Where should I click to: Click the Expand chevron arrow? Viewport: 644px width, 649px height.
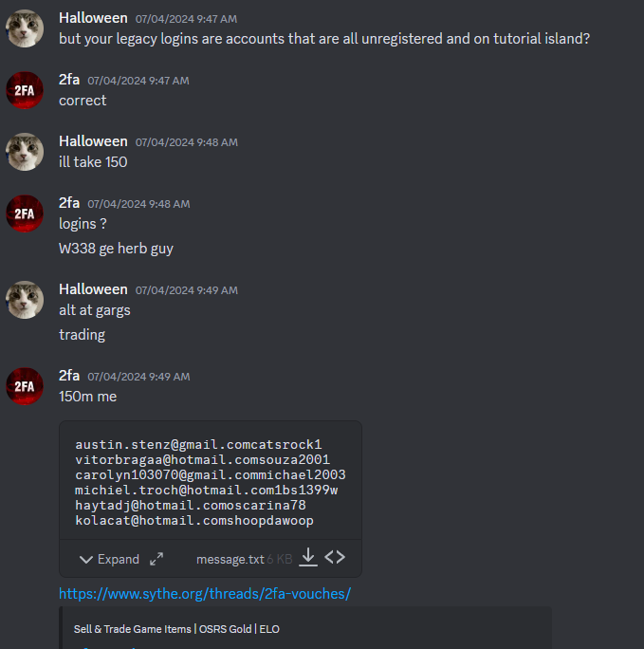[x=86, y=560]
